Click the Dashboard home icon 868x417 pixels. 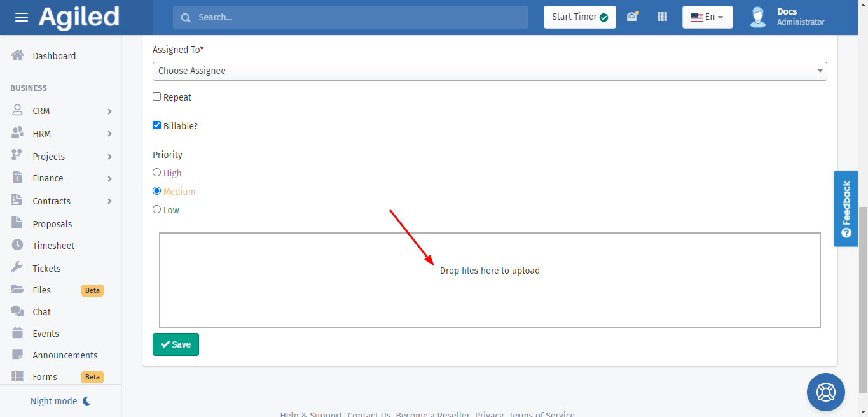point(17,56)
